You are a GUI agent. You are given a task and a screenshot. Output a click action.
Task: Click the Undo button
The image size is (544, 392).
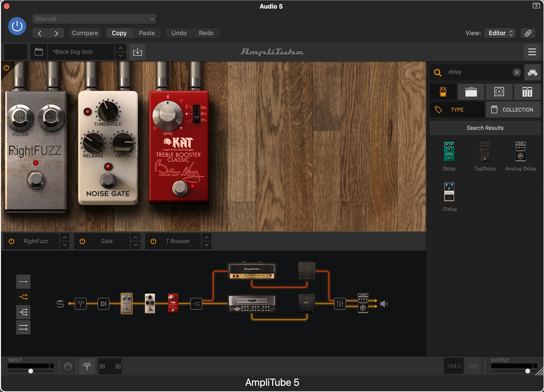coord(179,33)
